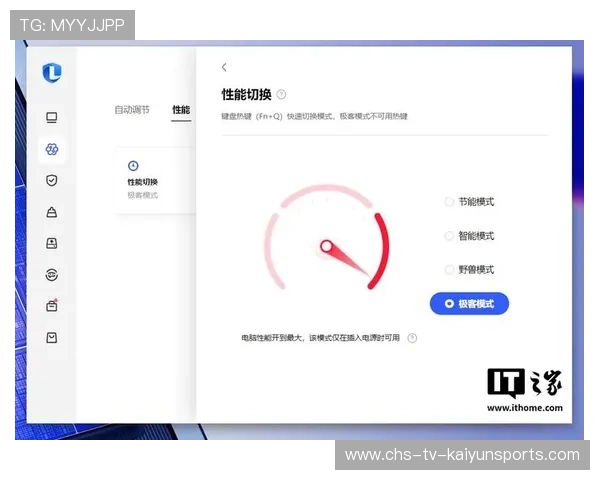The width and height of the screenshot is (600, 480).
Task: Open the plus-box sidebar icon
Action: point(52,243)
